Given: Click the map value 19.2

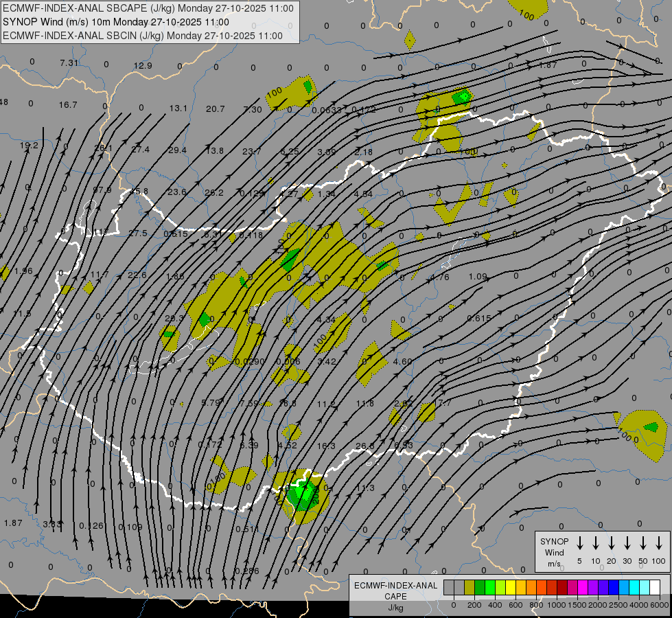Looking at the screenshot, I should 29,146.
